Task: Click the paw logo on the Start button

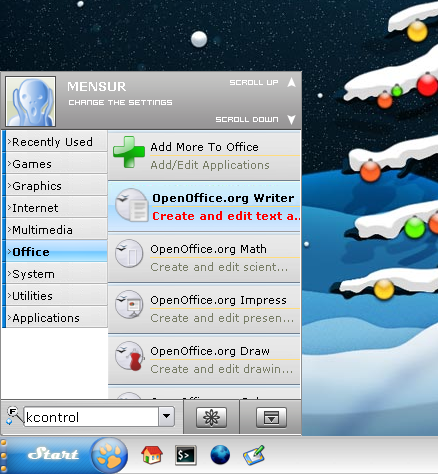Action: coord(109,455)
